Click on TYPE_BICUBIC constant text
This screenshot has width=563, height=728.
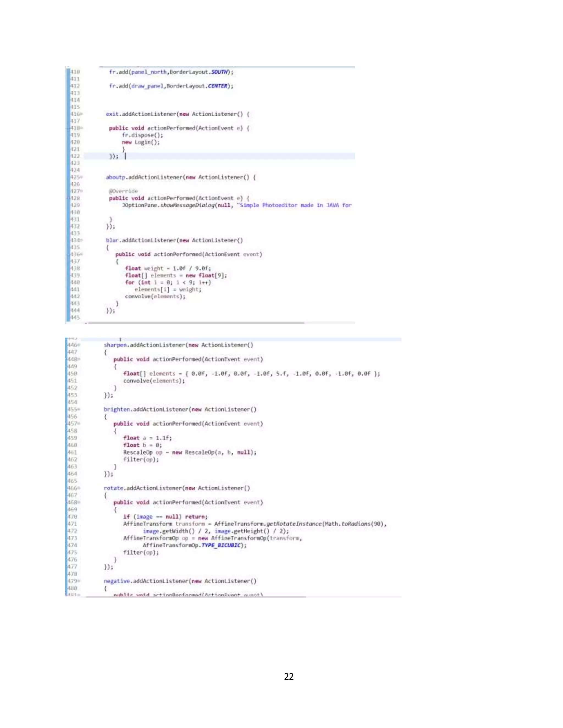click(x=221, y=545)
